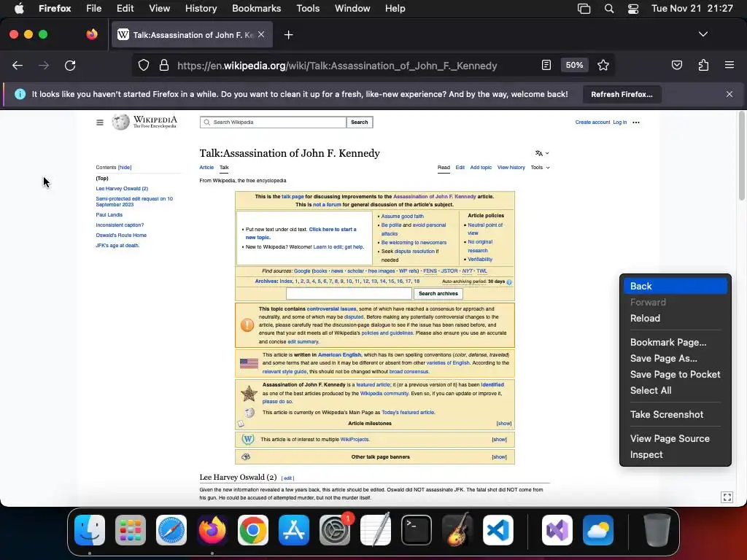Toggle reader view icon in address bar

[x=546, y=65]
